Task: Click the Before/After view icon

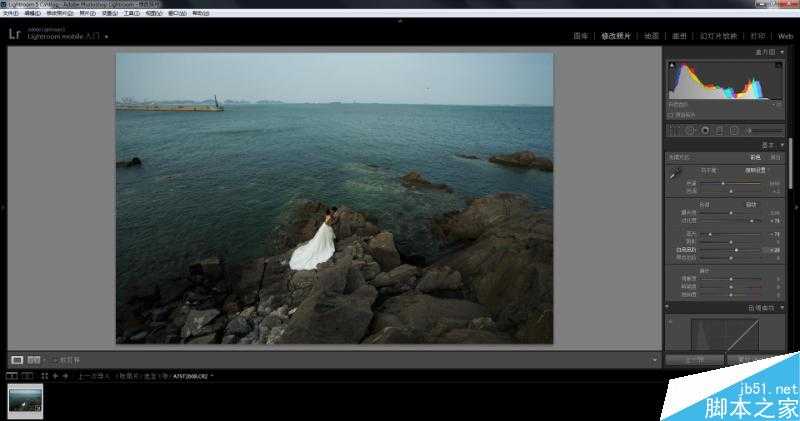Action: [x=34, y=359]
